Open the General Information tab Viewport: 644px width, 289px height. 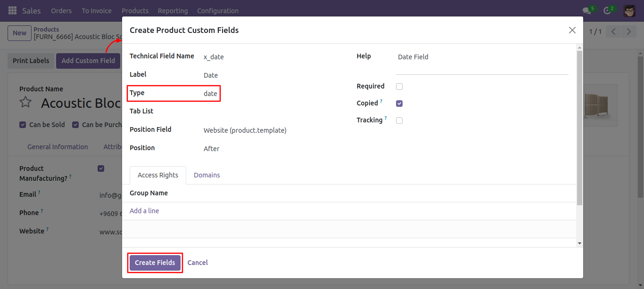click(58, 147)
